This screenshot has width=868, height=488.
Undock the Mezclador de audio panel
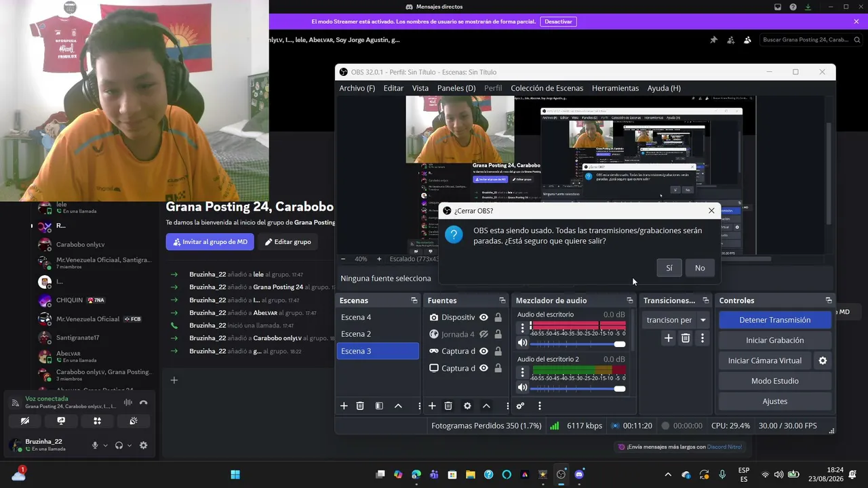630,300
